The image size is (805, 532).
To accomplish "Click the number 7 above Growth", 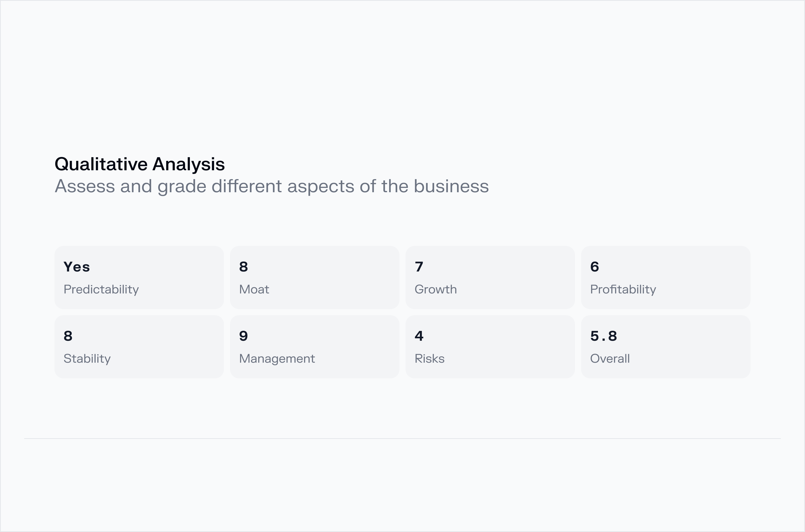I will pyautogui.click(x=419, y=267).
